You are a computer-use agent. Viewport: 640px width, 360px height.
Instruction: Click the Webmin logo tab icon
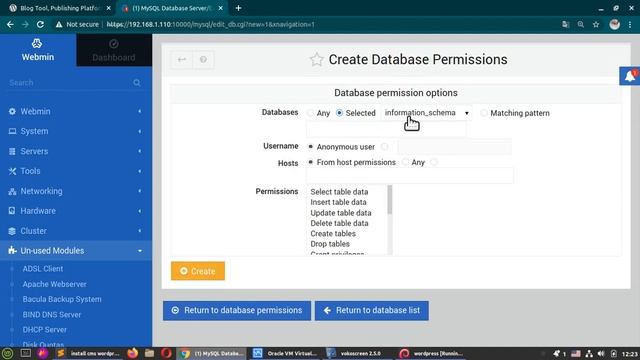point(37,43)
